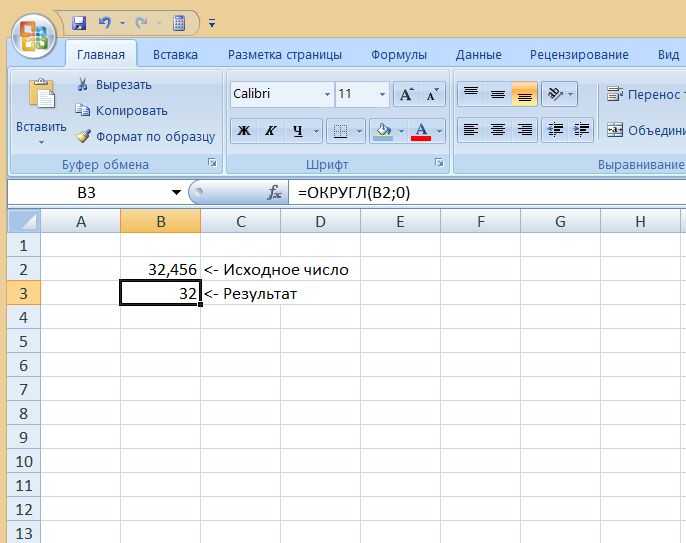
Task: Increase font size with large A
Action: pyautogui.click(x=406, y=94)
